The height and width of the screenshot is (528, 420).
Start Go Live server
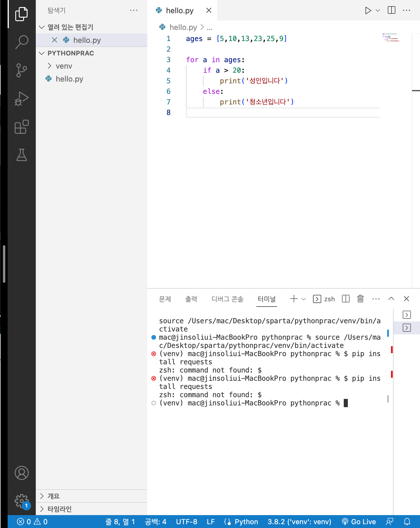click(359, 522)
